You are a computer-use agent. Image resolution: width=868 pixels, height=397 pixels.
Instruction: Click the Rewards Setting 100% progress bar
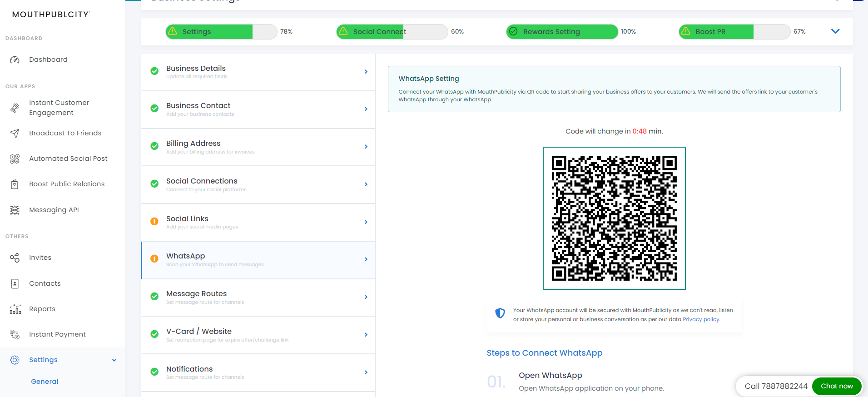coord(562,32)
